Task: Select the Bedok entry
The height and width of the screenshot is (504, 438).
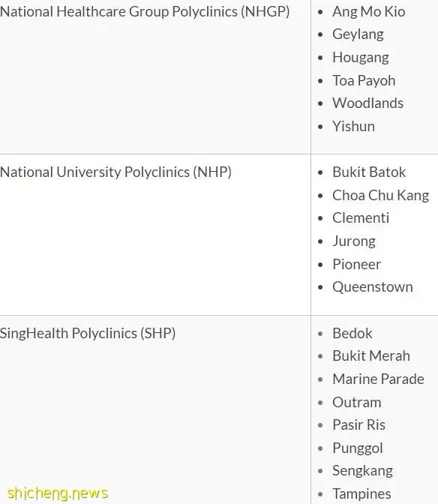Action: coord(352,333)
